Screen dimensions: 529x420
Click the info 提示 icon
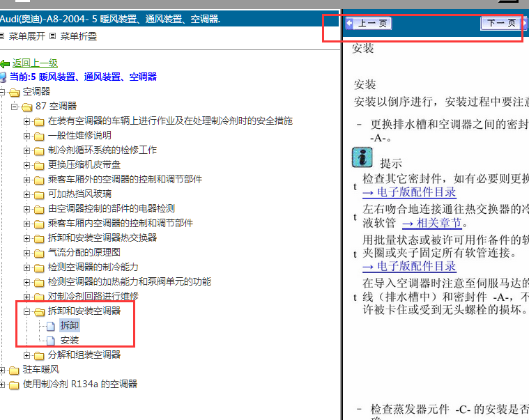[362, 157]
